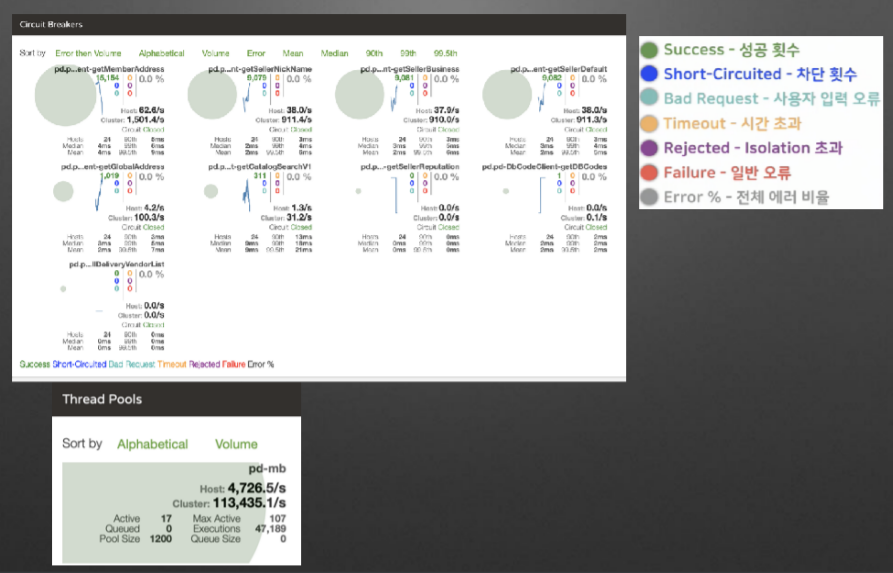Click the pd.p...ent-getSellerDefault circuit title
Screen dimensions: 893x573
point(559,69)
